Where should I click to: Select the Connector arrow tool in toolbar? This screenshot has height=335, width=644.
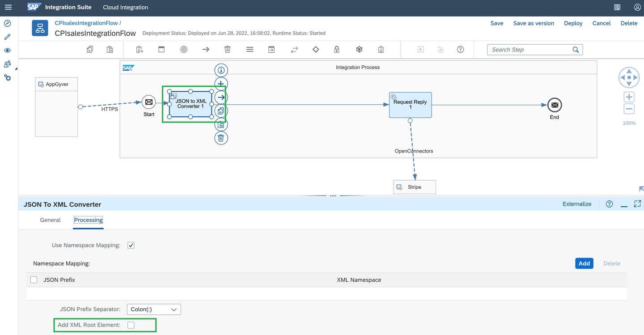pyautogui.click(x=206, y=50)
